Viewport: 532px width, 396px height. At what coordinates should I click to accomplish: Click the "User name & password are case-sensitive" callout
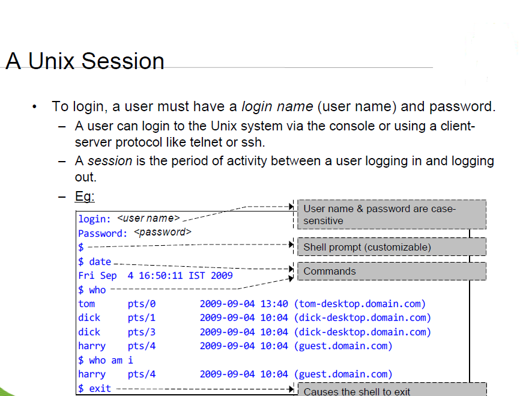(390, 215)
